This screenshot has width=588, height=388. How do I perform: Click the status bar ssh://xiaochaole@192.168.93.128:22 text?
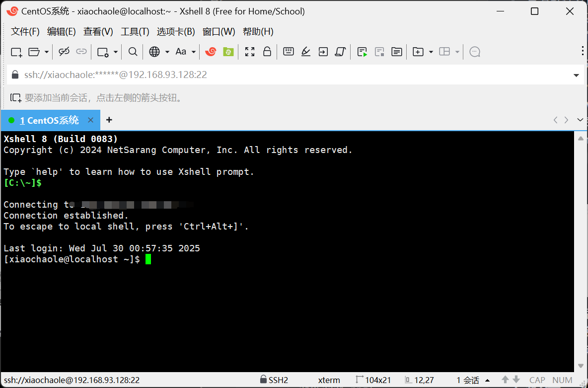(72, 380)
